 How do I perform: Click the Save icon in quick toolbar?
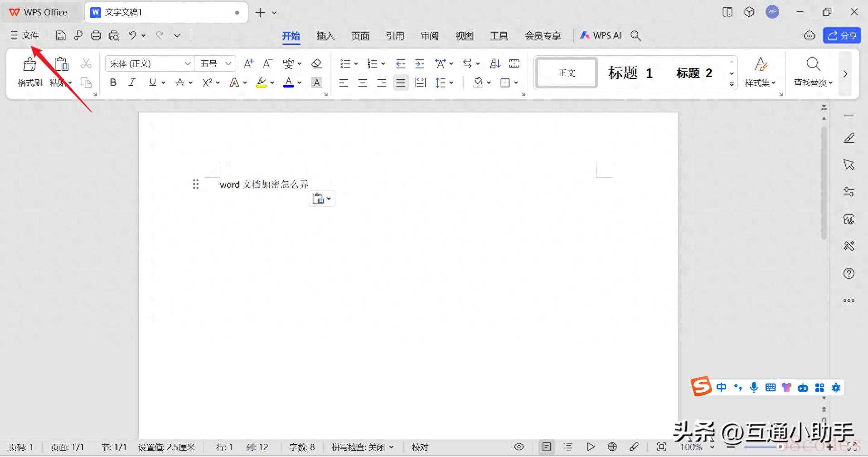tap(60, 35)
